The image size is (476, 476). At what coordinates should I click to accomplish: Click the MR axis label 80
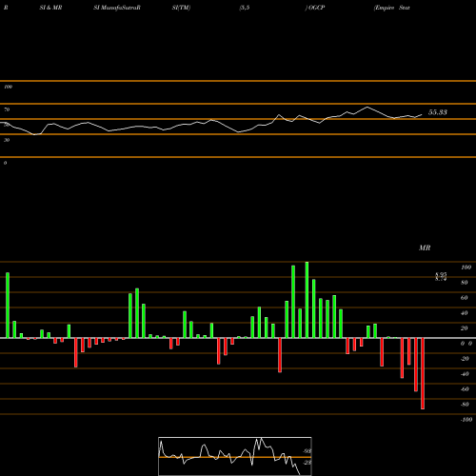(x=465, y=283)
